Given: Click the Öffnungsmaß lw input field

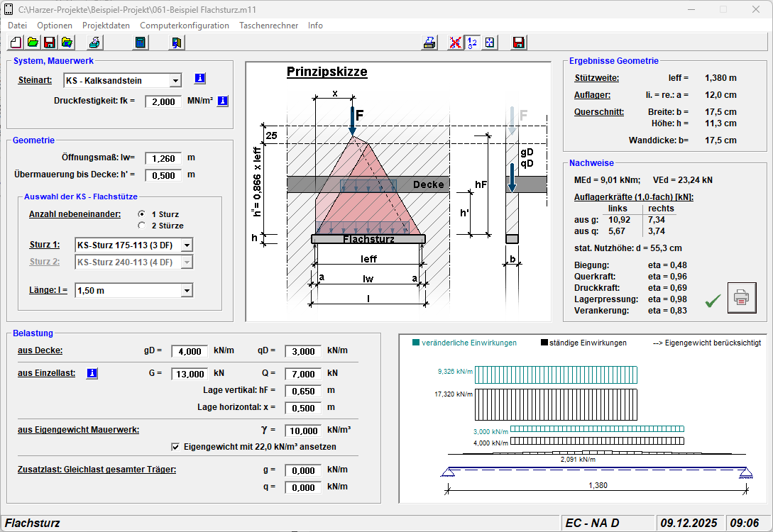Looking at the screenshot, I should (163, 158).
